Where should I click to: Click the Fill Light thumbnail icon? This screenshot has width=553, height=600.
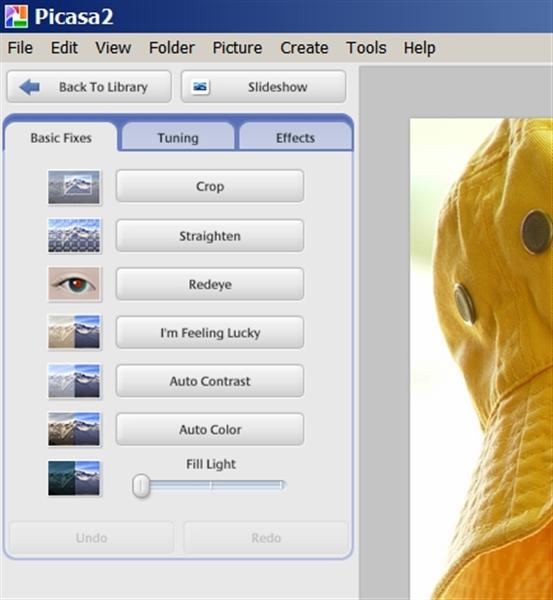point(74,478)
